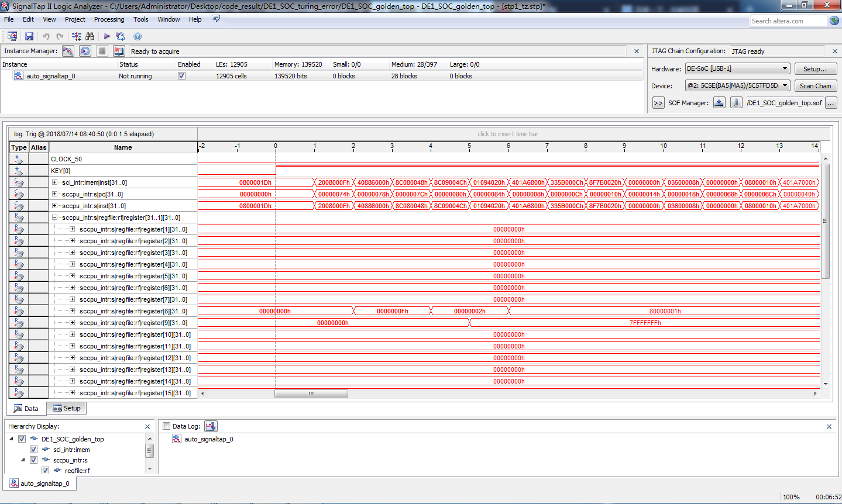Open the File menu
The height and width of the screenshot is (504, 842).
point(9,19)
